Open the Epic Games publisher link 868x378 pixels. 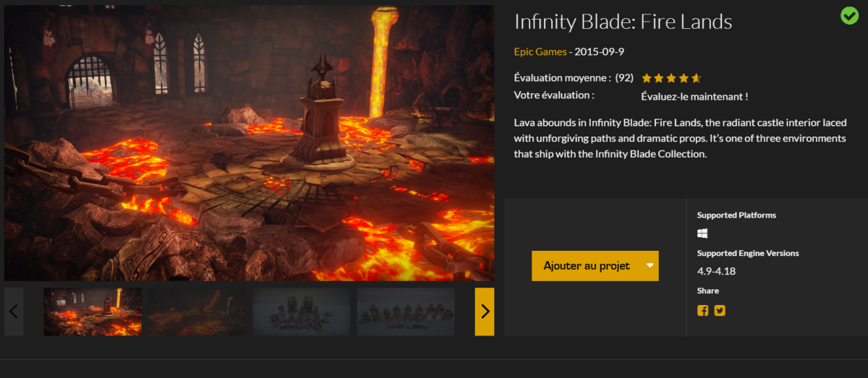(x=540, y=52)
